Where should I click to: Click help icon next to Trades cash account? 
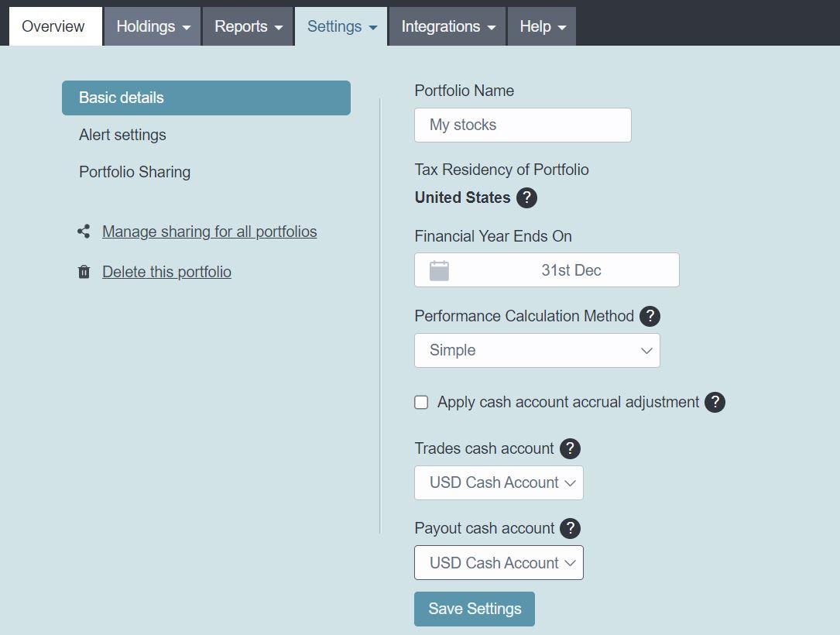[x=570, y=448]
